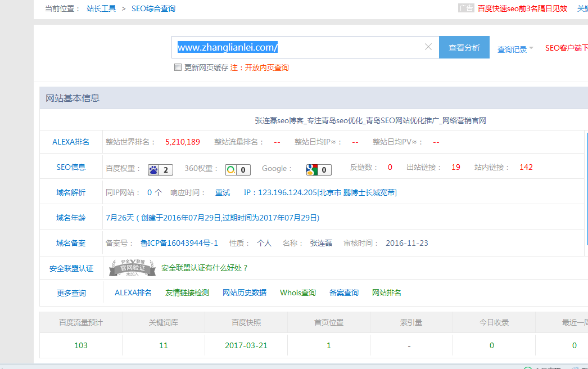The width and height of the screenshot is (588, 369).
Task: Open ALEXA排名 in more queries
Action: click(x=133, y=293)
